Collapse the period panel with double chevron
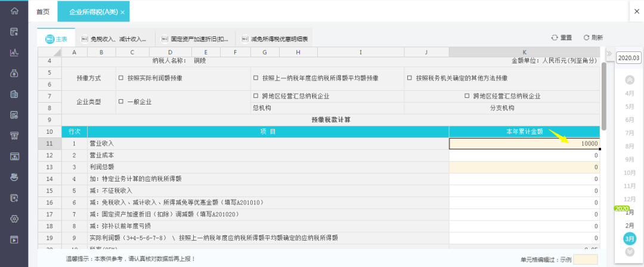Screen dimensions: 644x267 [609, 54]
